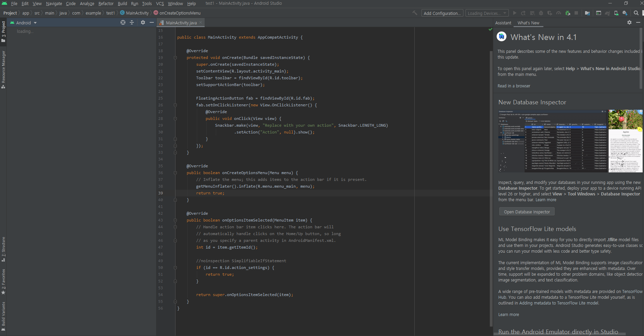Click the Run Anything toolbar icon
Screen dimensions: 644x336
[599, 13]
